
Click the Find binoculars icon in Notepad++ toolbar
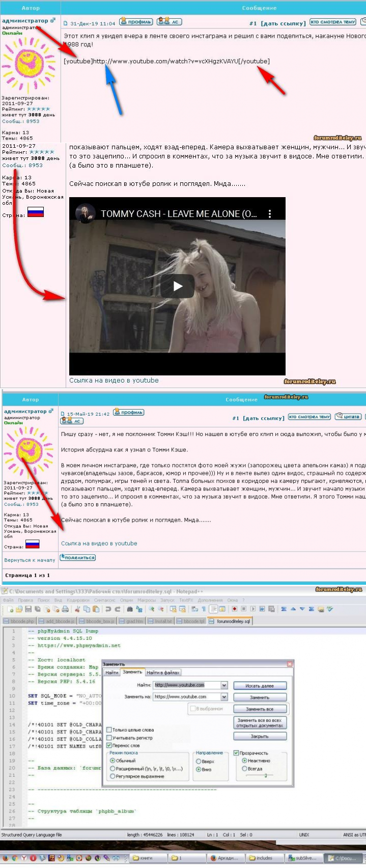tap(129, 609)
